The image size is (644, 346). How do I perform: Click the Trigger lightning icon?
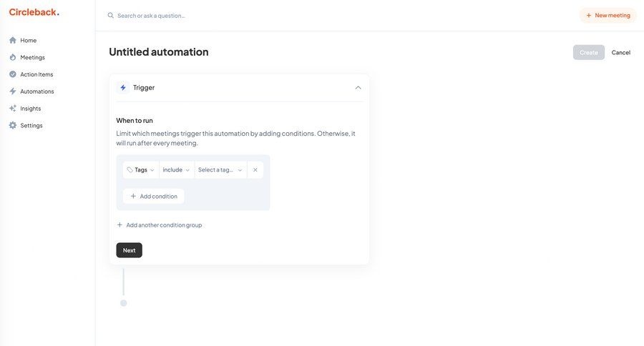123,87
